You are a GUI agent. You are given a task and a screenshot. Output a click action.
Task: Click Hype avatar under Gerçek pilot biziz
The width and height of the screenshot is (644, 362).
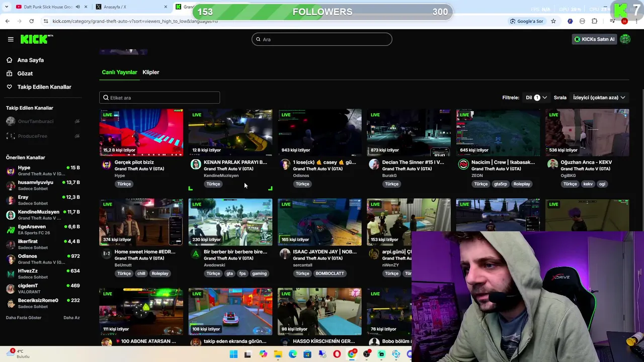[x=106, y=164]
